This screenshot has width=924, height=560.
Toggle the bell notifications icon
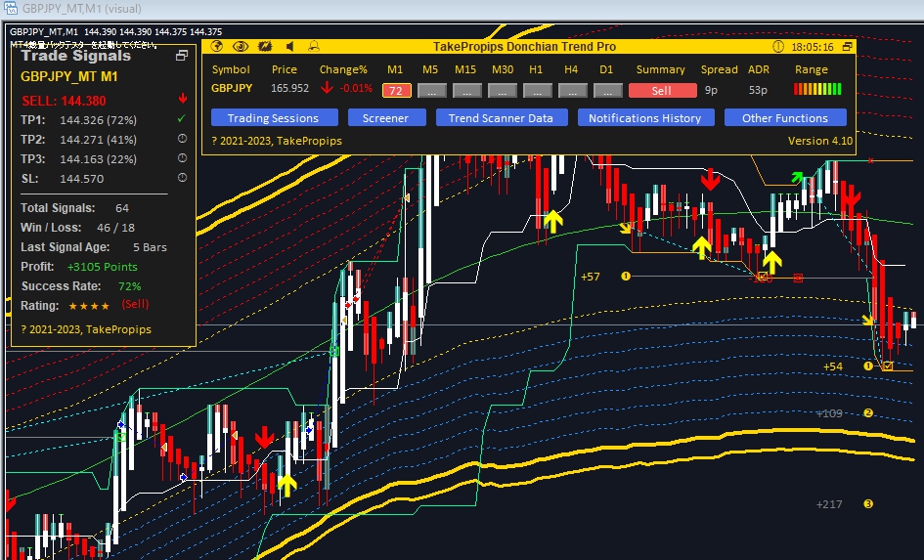click(x=314, y=46)
